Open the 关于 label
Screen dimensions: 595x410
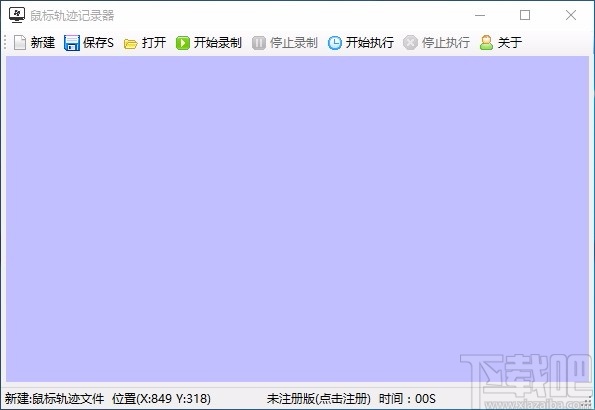[510, 43]
